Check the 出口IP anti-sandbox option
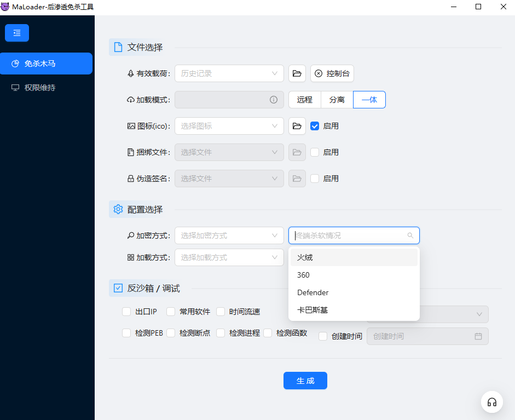The image size is (515, 420). point(125,311)
